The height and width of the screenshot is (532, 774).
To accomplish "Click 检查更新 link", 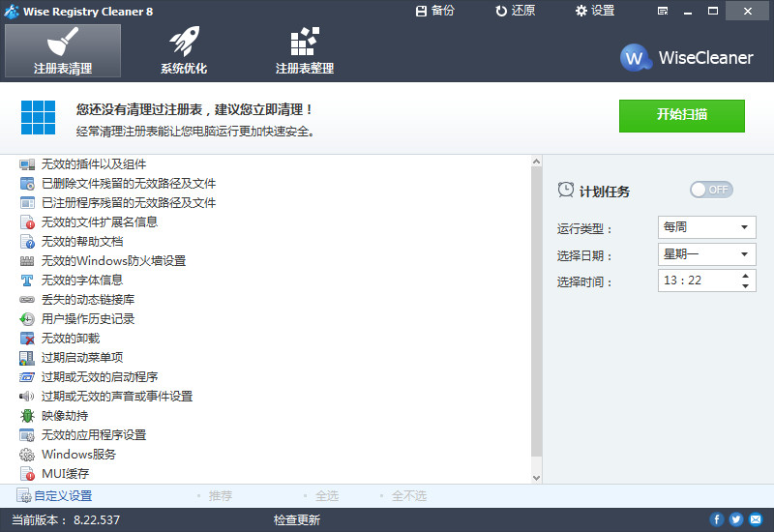I will tap(296, 520).
